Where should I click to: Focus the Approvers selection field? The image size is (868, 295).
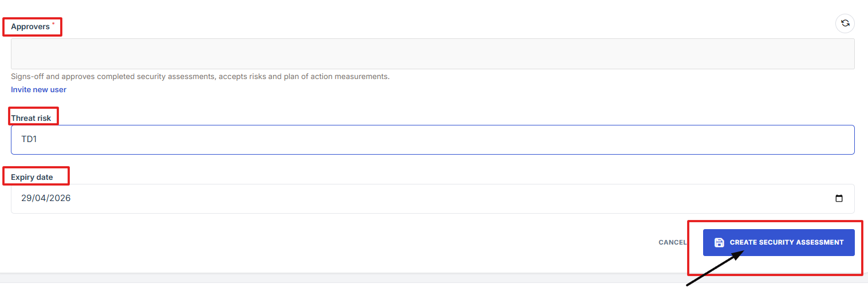pyautogui.click(x=432, y=54)
